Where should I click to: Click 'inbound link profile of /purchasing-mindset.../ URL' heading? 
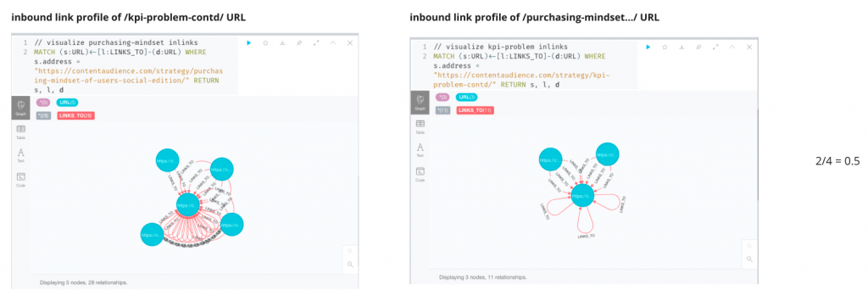[536, 18]
